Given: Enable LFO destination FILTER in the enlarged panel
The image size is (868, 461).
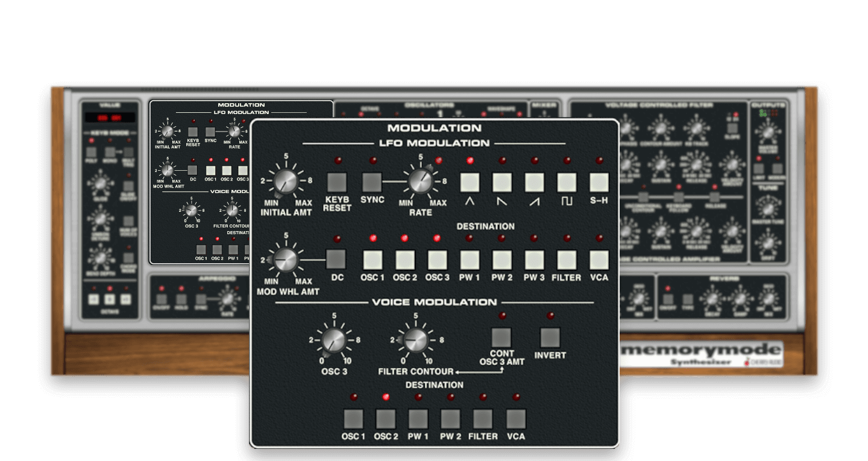Looking at the screenshot, I should coord(567,259).
